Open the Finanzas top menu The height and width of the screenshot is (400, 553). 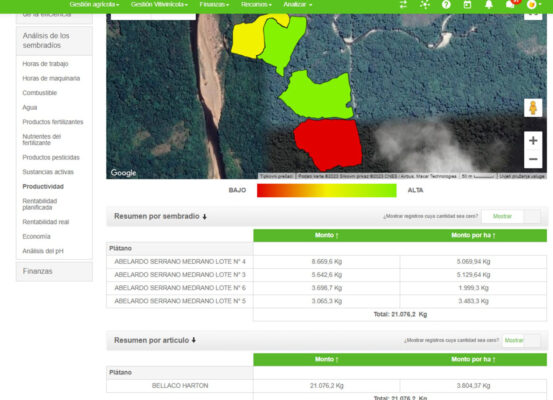pos(214,5)
